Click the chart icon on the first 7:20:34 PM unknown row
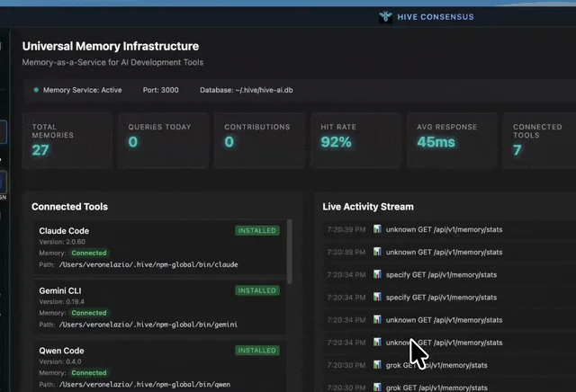 [x=377, y=319]
